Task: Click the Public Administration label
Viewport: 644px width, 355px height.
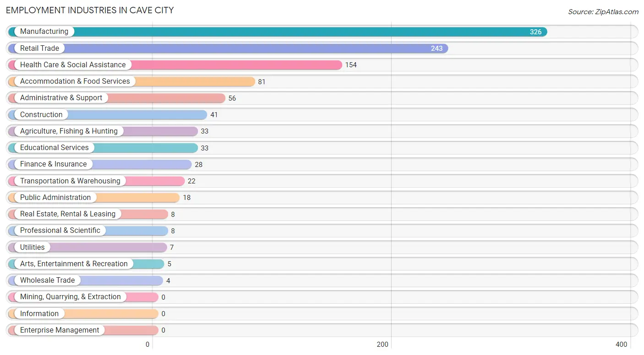Action: (55, 197)
